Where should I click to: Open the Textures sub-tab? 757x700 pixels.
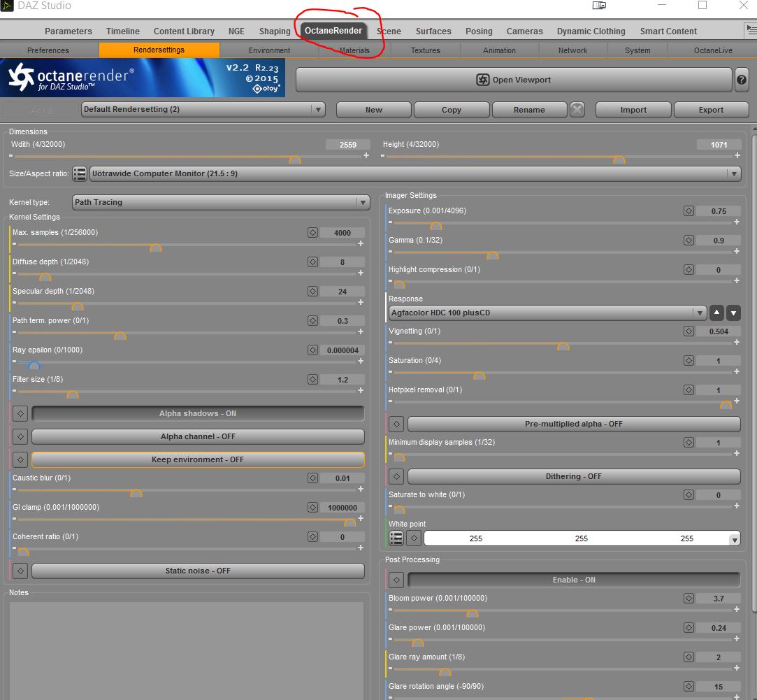point(425,50)
